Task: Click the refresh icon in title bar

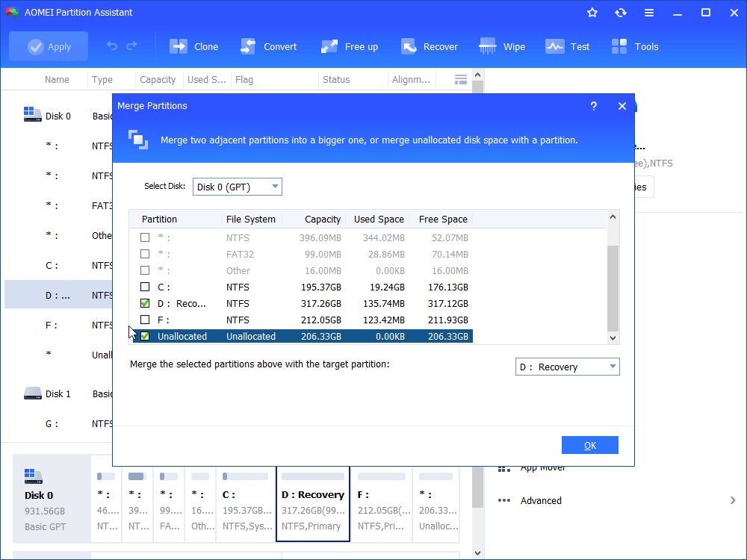Action: tap(620, 13)
